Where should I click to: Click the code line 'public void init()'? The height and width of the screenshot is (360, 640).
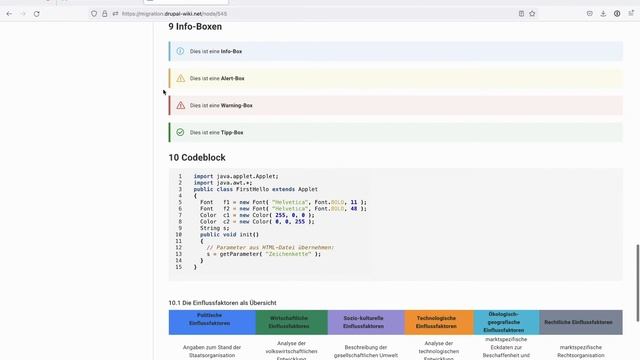[229, 235]
